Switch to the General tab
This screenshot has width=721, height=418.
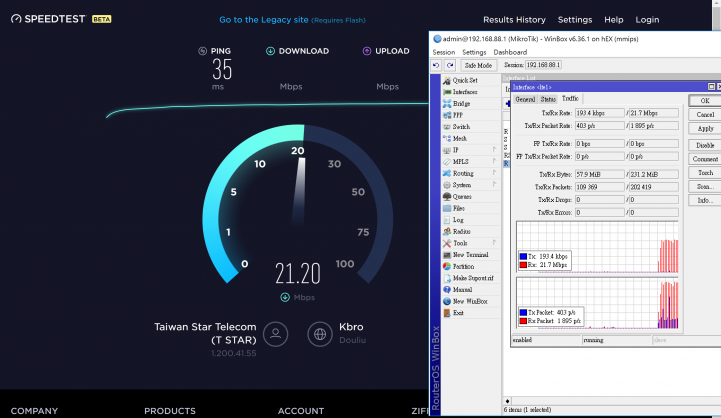click(525, 99)
